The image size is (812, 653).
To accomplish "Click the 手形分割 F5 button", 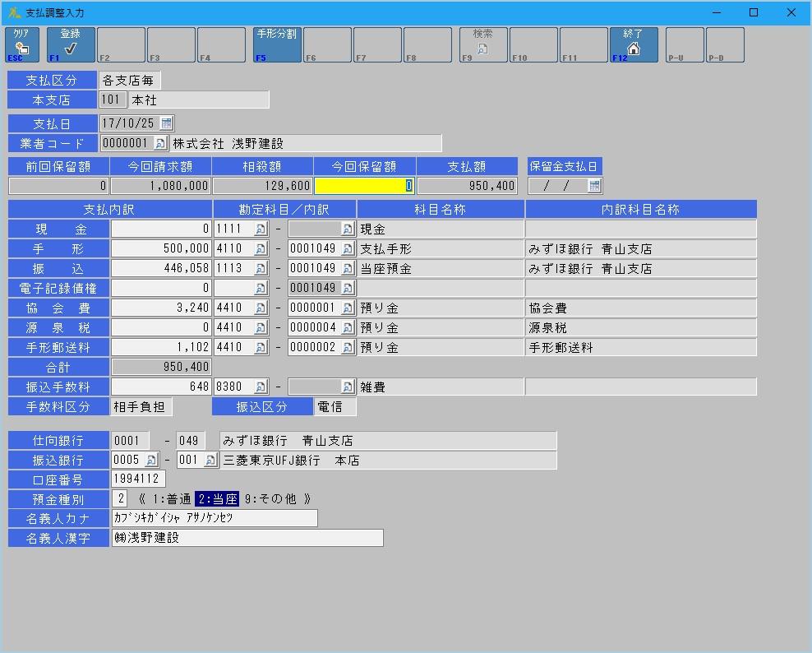I will point(277,45).
